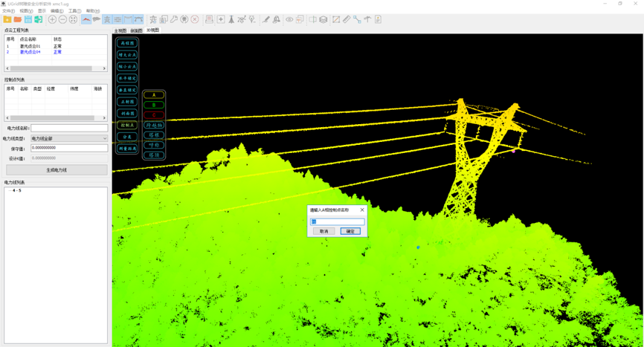This screenshot has height=347, width=644.
Task: Click the 高程图 elevation color button
Action: (x=127, y=43)
